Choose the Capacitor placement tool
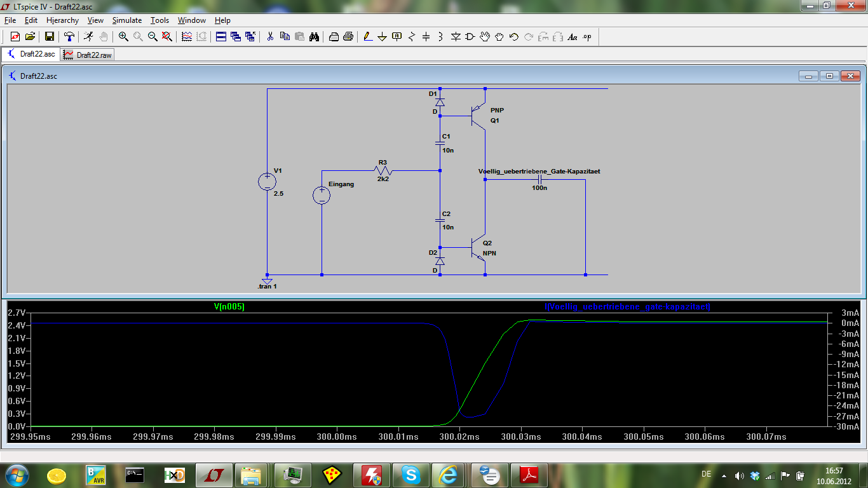Image resolution: width=868 pixels, height=488 pixels. point(426,37)
